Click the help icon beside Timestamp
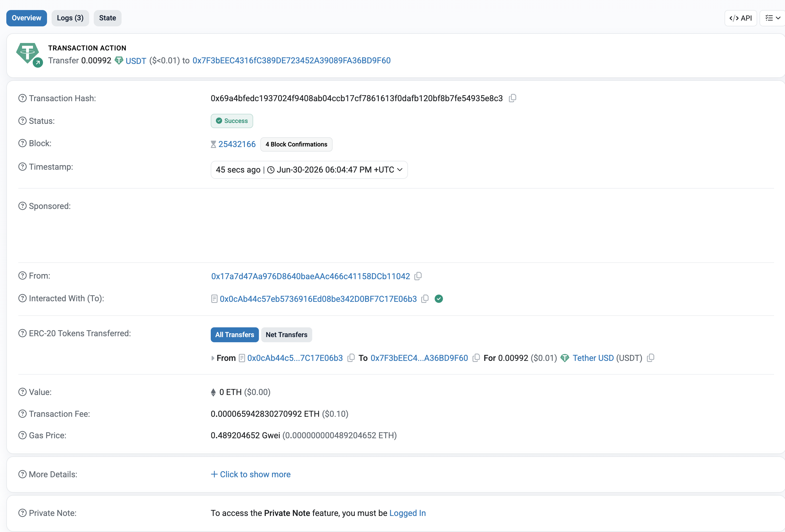The width and height of the screenshot is (785, 532). (22, 167)
